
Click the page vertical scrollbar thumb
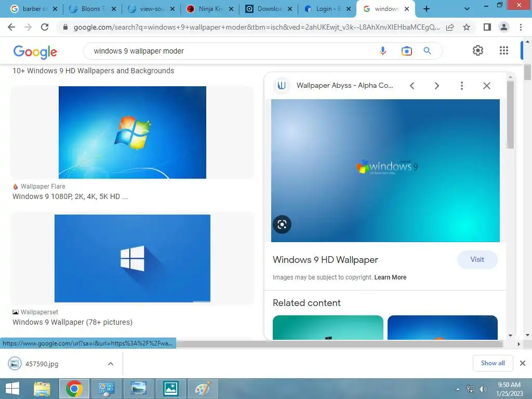(527, 72)
